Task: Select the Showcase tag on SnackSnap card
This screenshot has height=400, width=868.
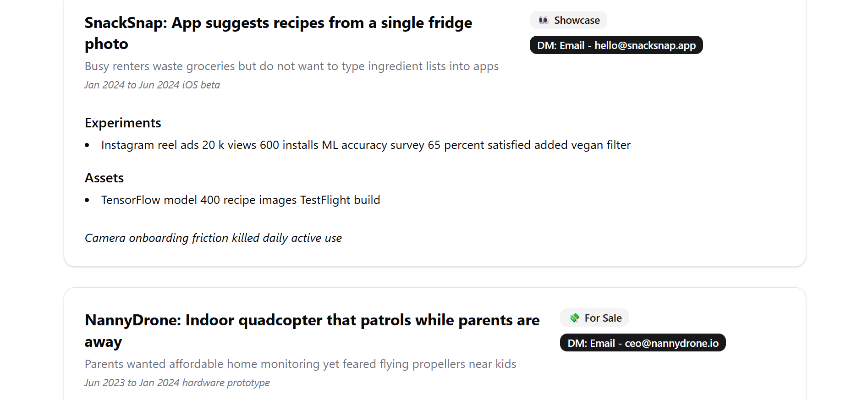Action: tap(568, 20)
